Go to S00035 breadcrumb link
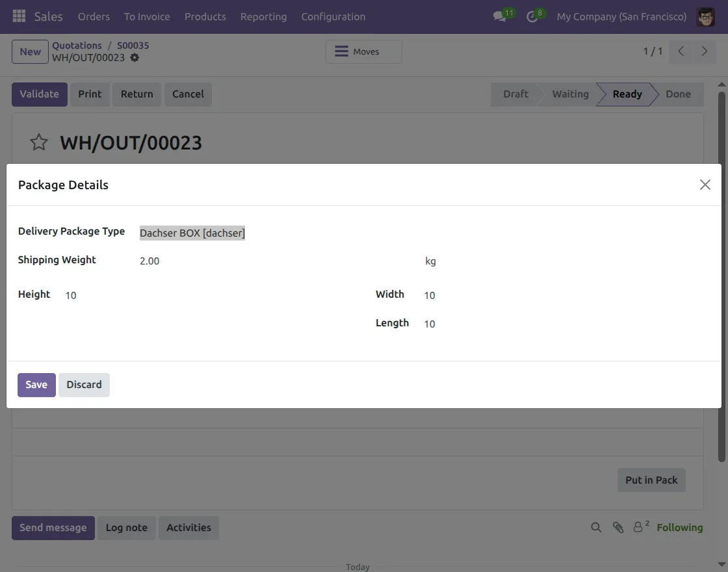Screen dimensions: 728x572 click(133, 45)
